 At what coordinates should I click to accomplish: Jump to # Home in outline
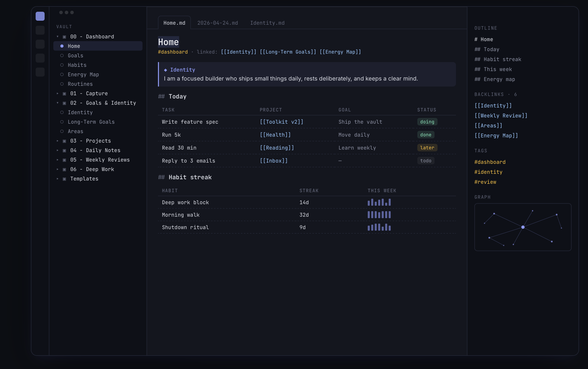[484, 39]
